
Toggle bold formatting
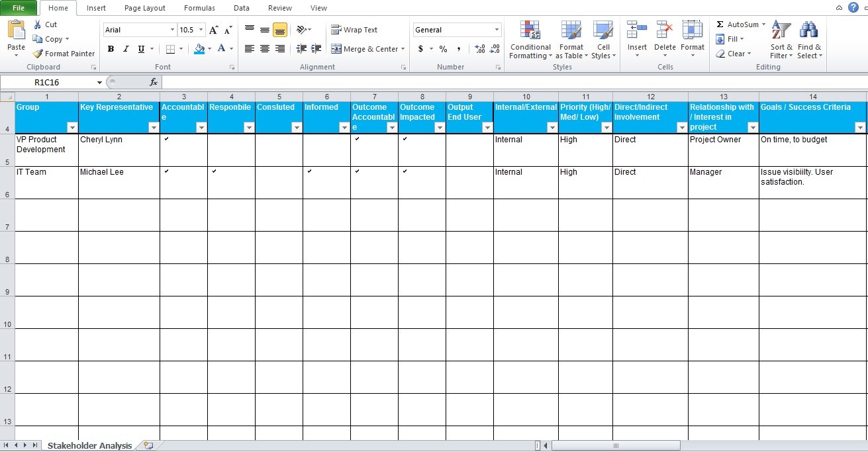(111, 48)
